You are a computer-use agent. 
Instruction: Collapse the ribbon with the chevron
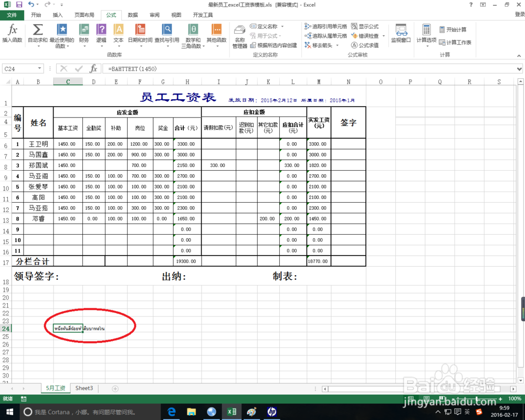[519, 56]
